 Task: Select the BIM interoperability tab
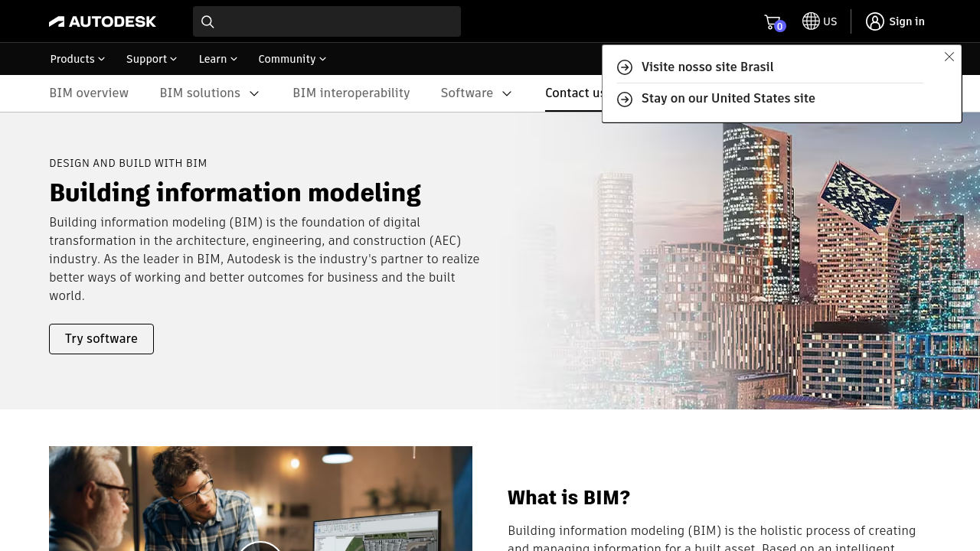tap(351, 93)
